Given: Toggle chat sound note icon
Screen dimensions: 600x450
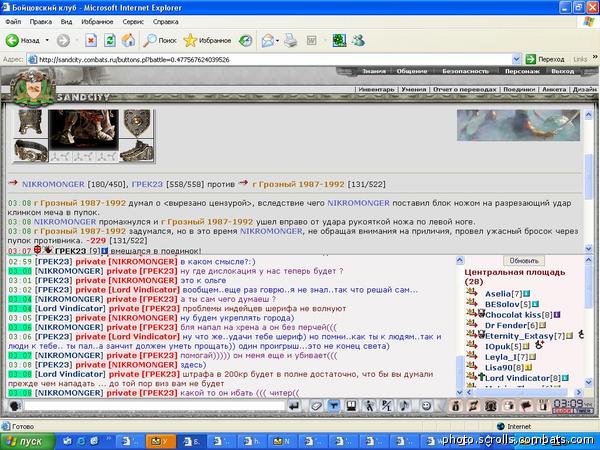Looking at the screenshot, I should (404, 406).
